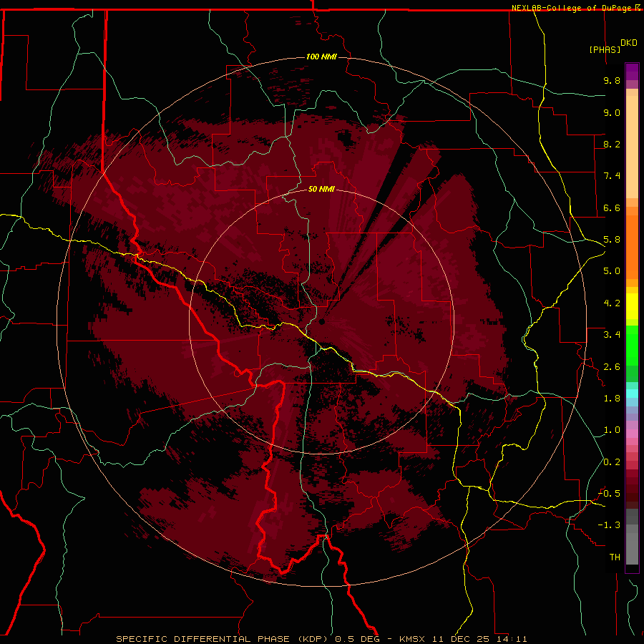Click the 50 NMI range ring label
This screenshot has height=644, width=644.
pyautogui.click(x=321, y=189)
